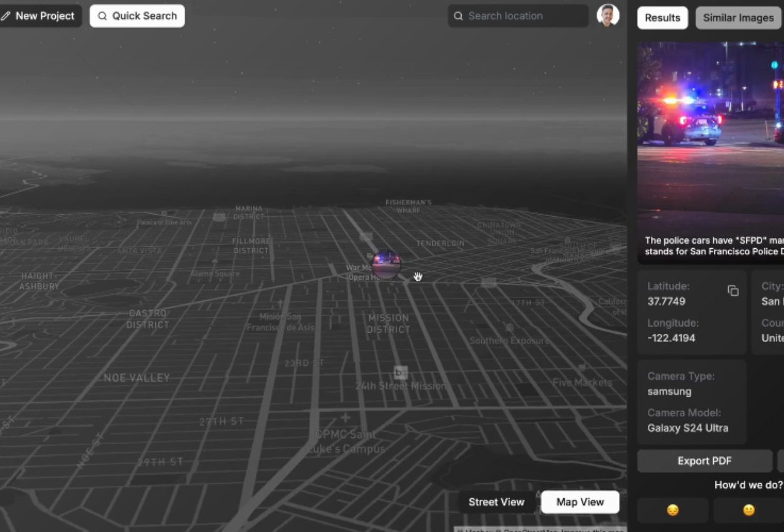Copy the latitude value with the copy icon
This screenshot has height=532, width=784.
coord(733,291)
